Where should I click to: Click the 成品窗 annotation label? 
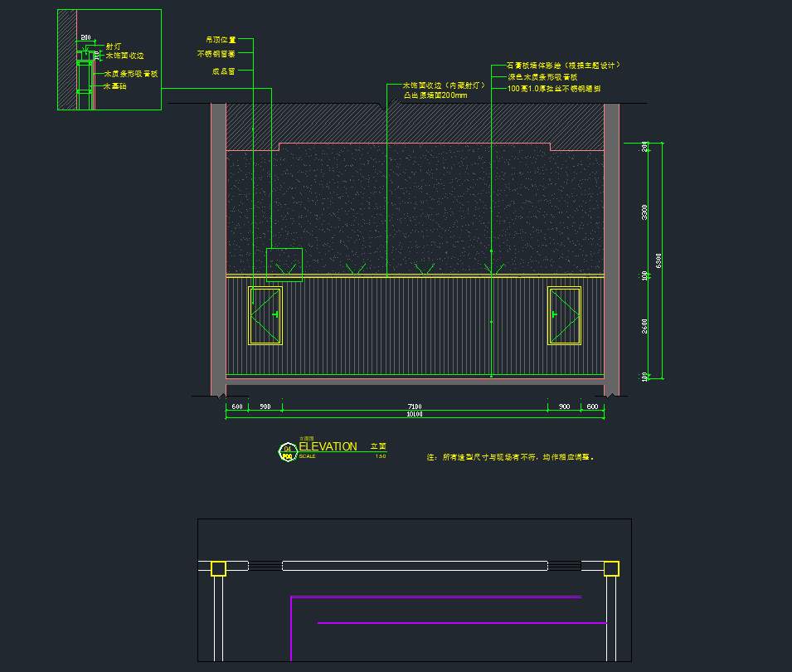pos(223,71)
